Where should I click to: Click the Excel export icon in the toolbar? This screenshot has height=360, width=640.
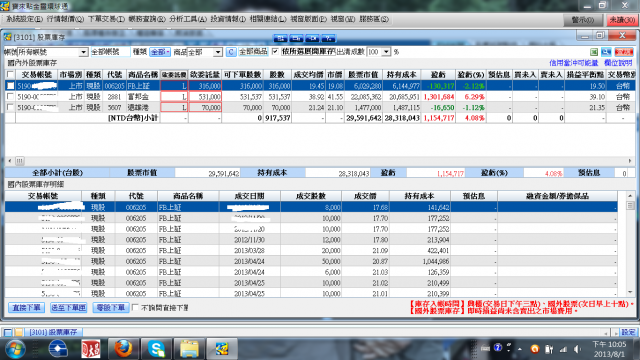(594, 52)
